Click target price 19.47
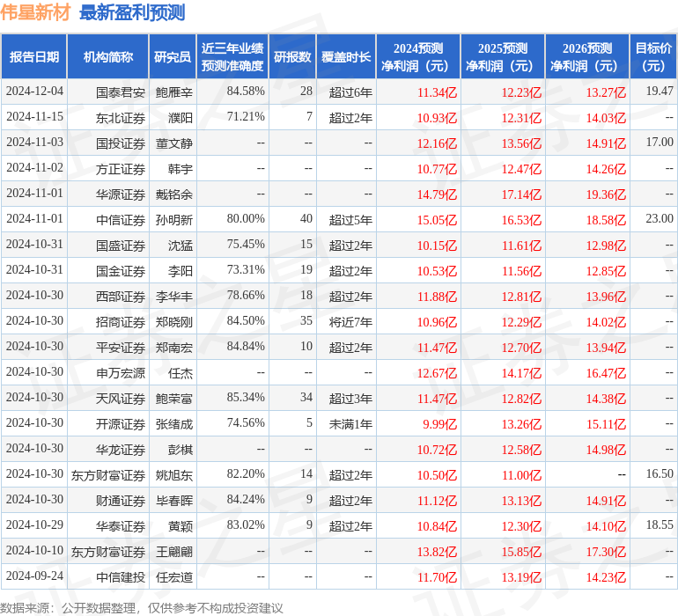The height and width of the screenshot is (616, 678). tap(660, 91)
